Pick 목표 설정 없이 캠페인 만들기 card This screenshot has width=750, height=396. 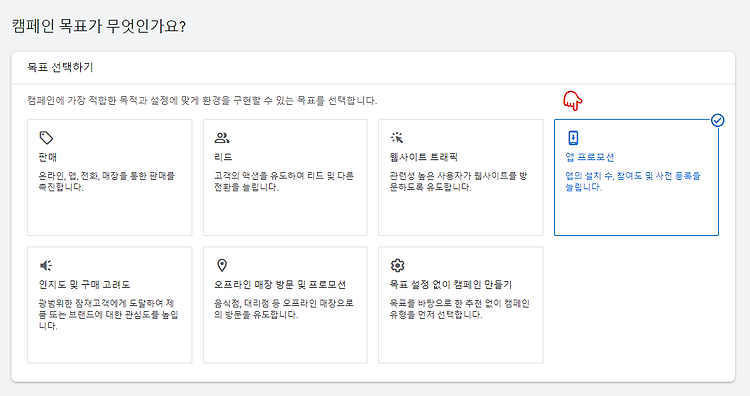coord(461,305)
